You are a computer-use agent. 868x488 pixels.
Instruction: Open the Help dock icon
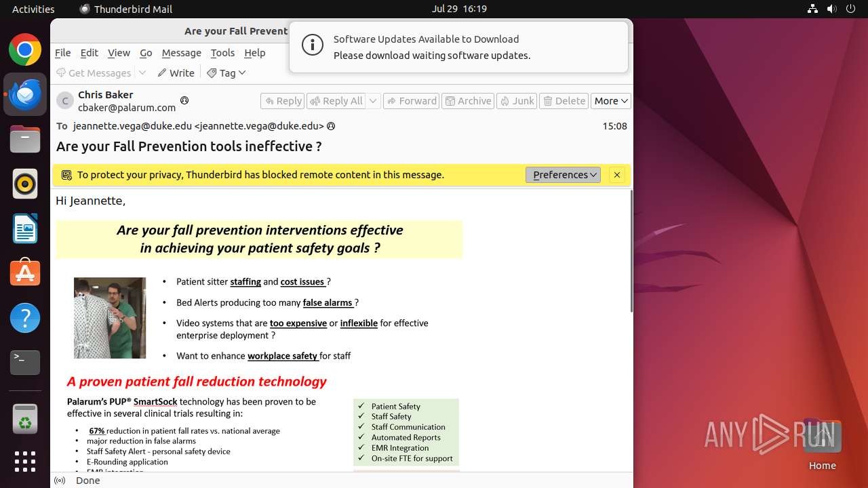click(25, 318)
